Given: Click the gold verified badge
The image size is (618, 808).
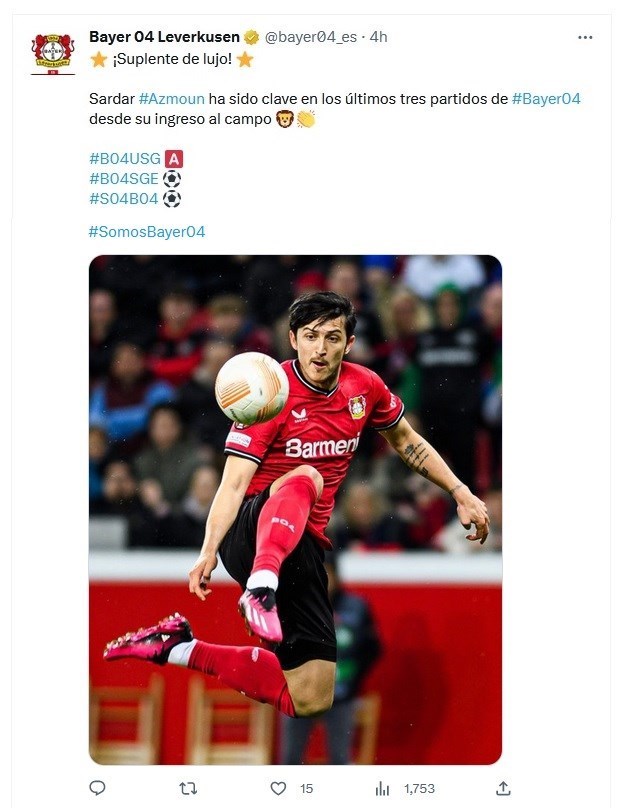Looking at the screenshot, I should (252, 37).
